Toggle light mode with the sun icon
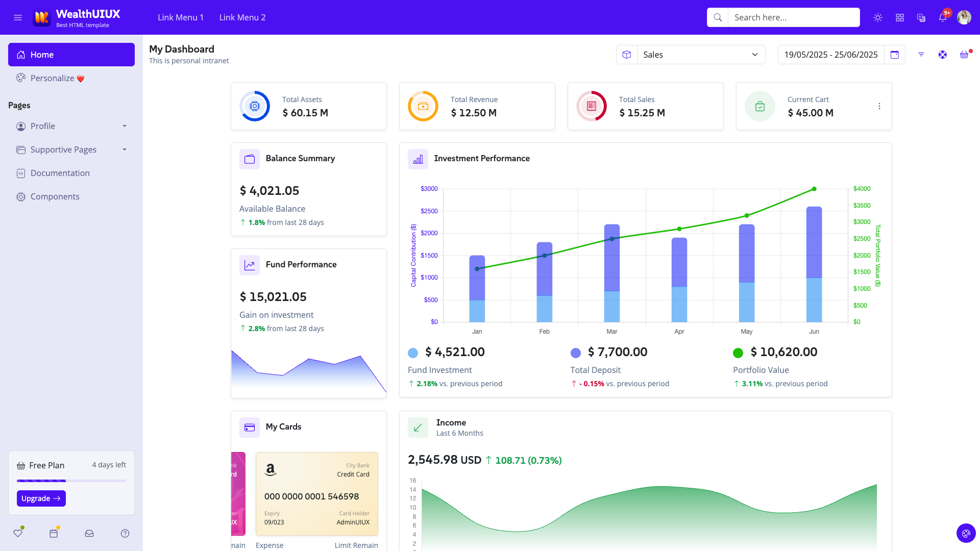The width and height of the screenshot is (980, 551). pyautogui.click(x=878, y=17)
